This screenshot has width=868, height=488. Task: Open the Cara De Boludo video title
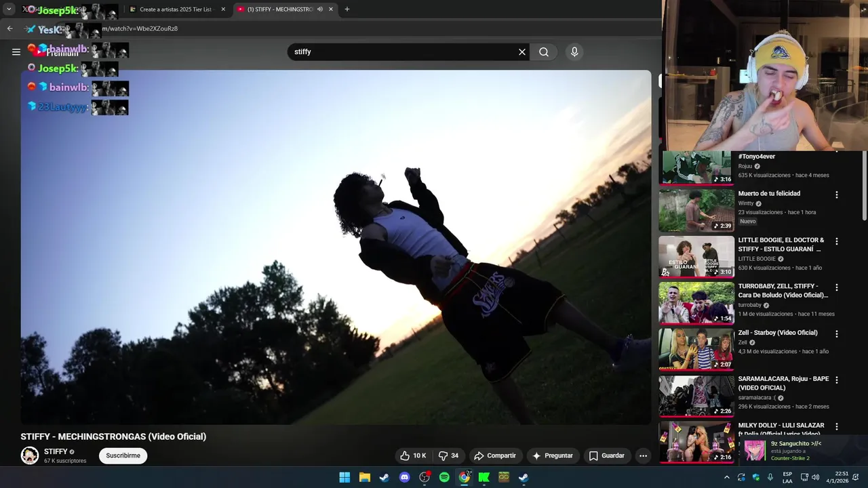point(783,291)
